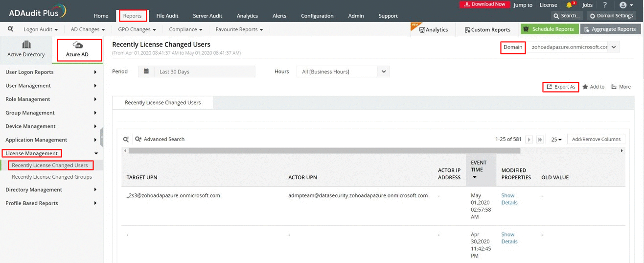Open the Hours business hours dropdown

click(343, 72)
